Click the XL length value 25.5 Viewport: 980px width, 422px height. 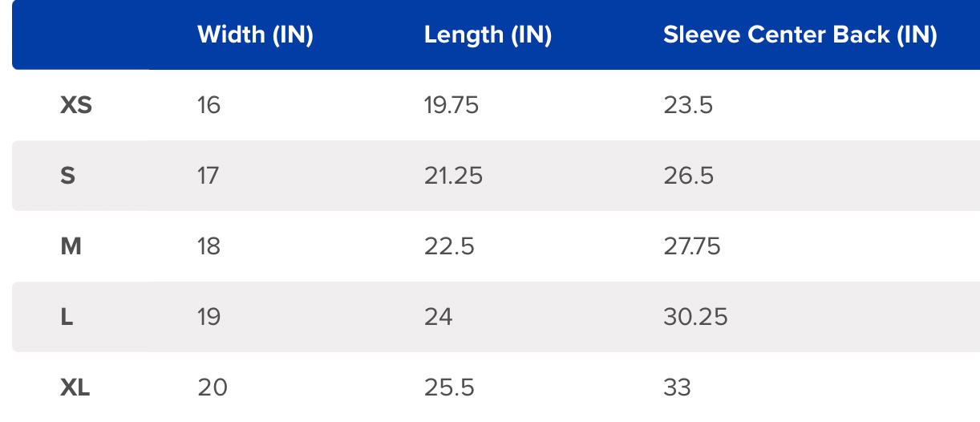point(449,388)
